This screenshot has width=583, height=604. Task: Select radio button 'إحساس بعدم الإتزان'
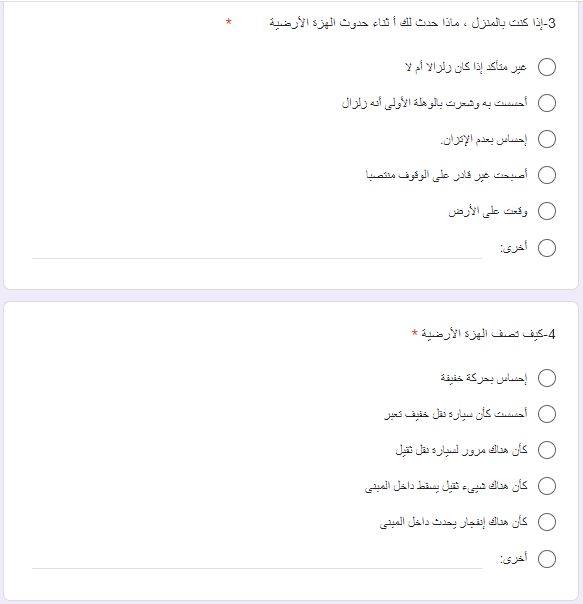point(547,139)
